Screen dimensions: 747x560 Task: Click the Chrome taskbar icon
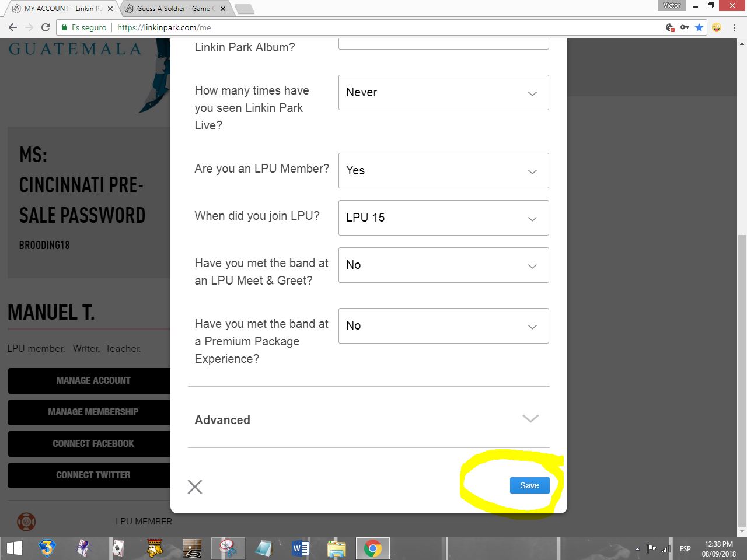tap(373, 548)
